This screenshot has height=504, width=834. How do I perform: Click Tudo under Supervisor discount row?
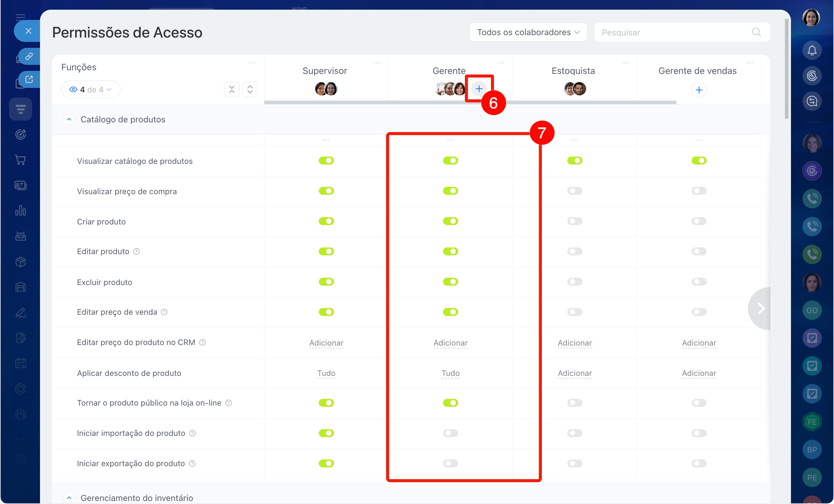tap(326, 373)
